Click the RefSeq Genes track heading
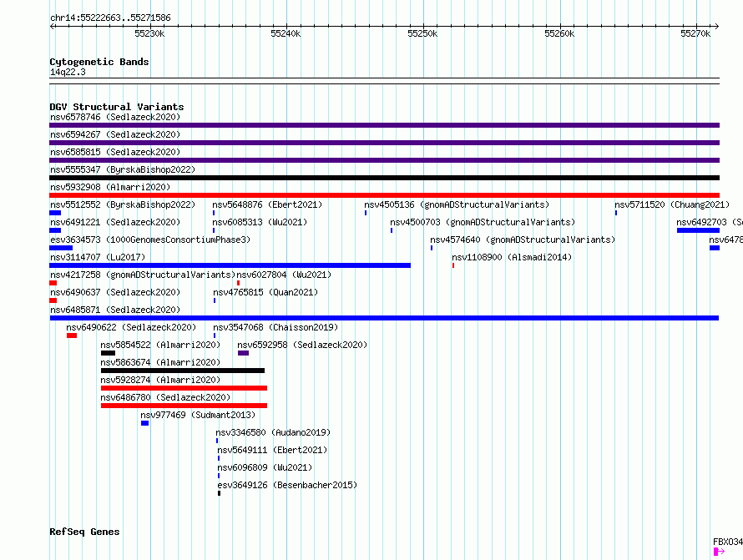Viewport: 743px width, 560px height. point(84,532)
